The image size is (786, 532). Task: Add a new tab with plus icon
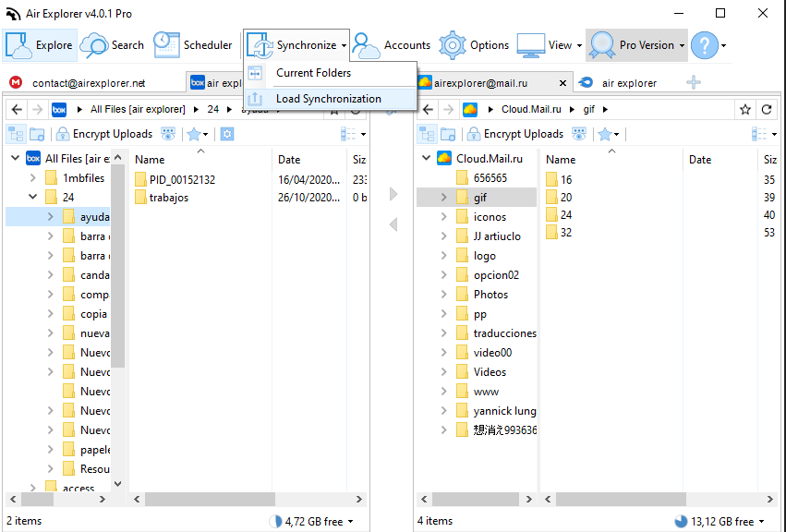(694, 82)
